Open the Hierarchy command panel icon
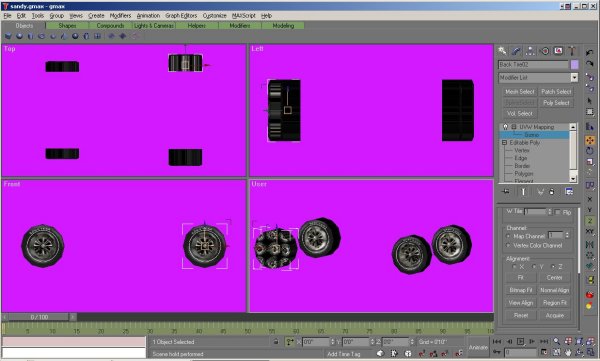600x361 pixels. [530, 51]
